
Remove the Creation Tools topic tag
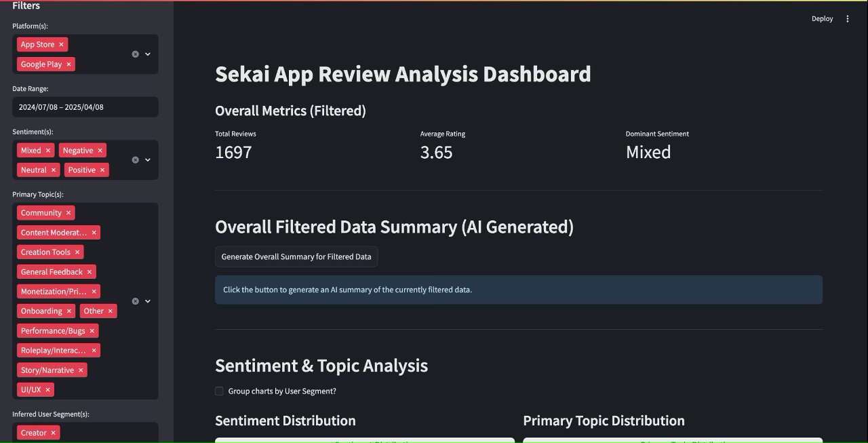coord(77,252)
